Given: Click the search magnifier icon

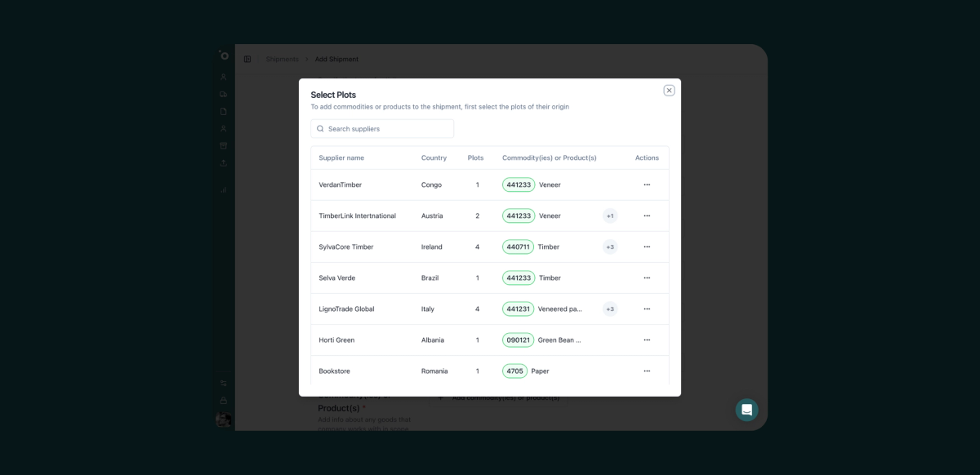Looking at the screenshot, I should click(x=320, y=129).
